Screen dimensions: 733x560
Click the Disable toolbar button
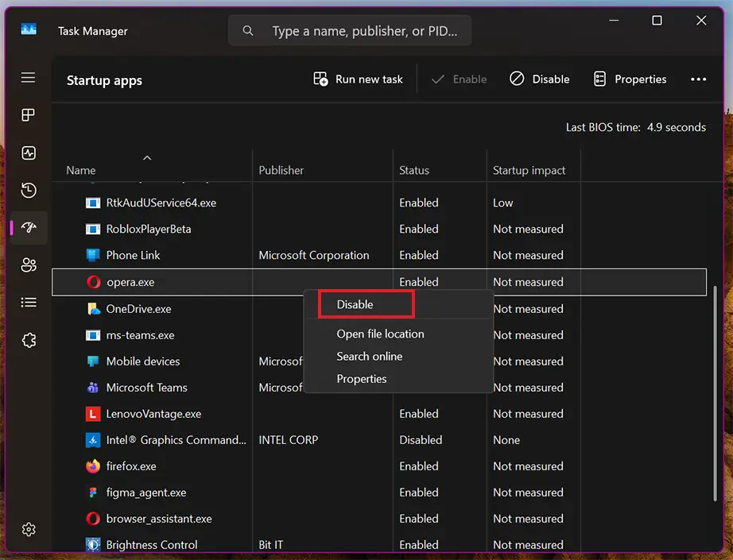point(540,79)
